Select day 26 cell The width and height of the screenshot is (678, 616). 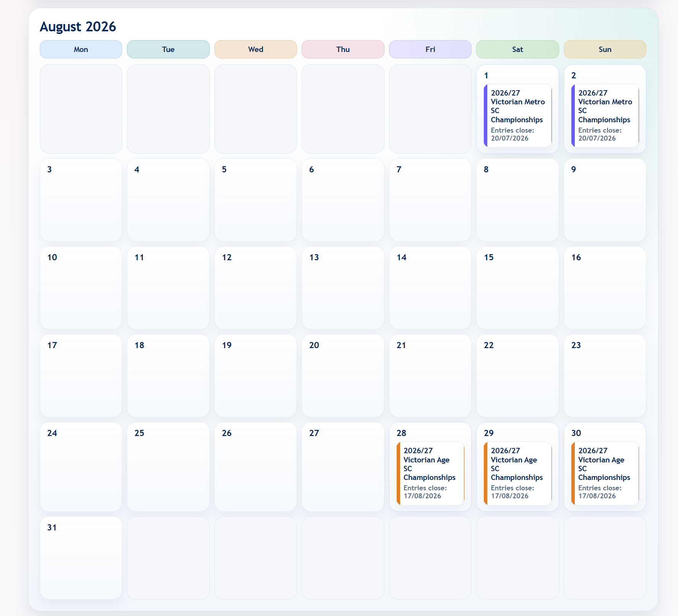(x=256, y=467)
